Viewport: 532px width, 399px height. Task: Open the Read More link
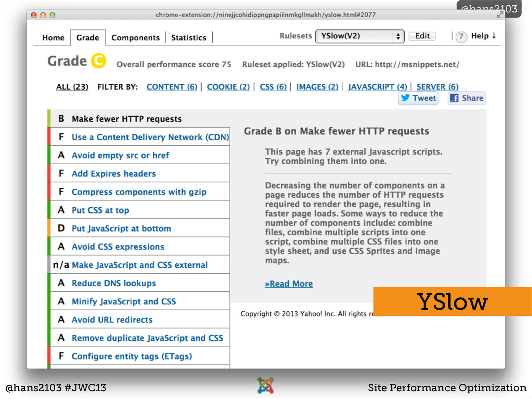289,284
